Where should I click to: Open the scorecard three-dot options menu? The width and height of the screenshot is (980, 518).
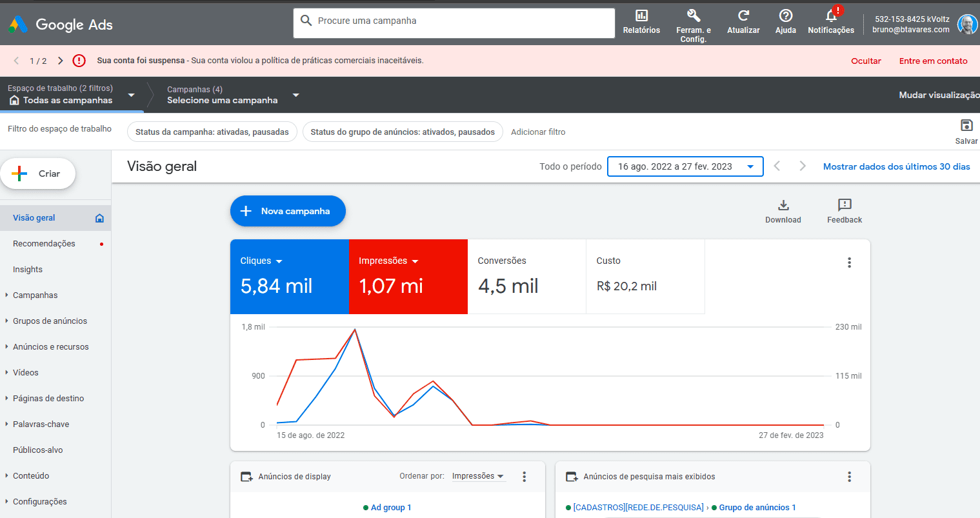tap(849, 263)
